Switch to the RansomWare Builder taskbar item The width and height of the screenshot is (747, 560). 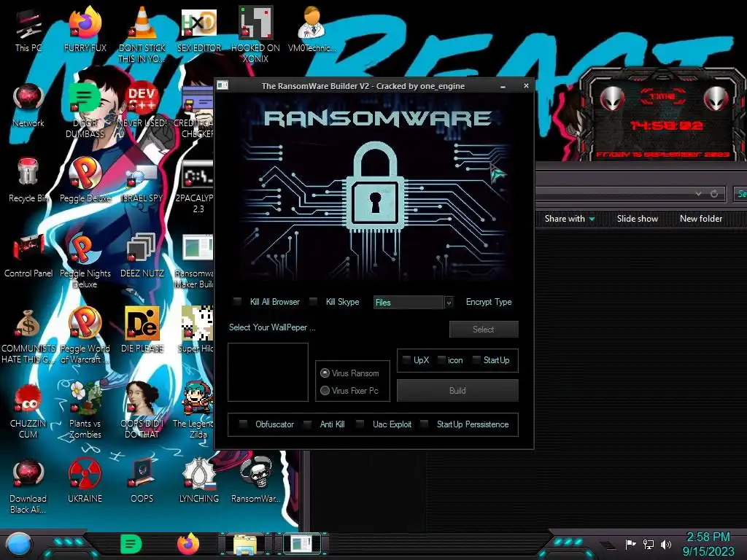point(301,544)
